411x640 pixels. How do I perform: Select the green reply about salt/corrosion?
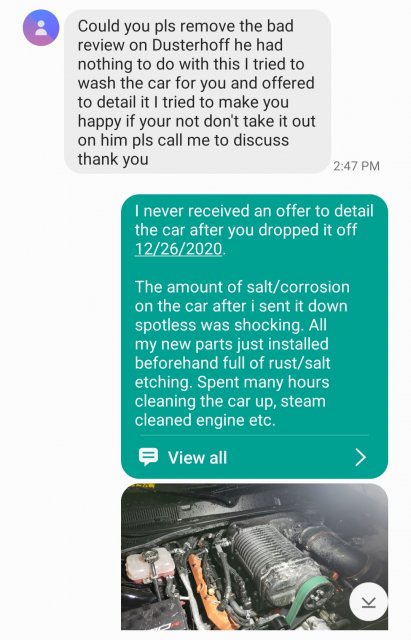tap(254, 336)
